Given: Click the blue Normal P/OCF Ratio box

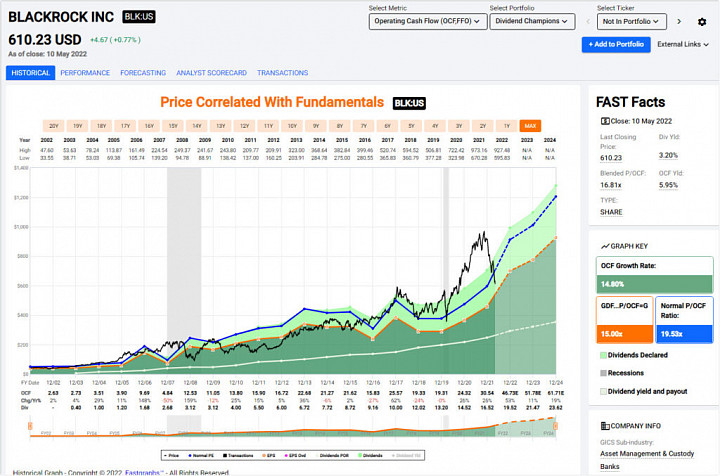Looking at the screenshot, I should pyautogui.click(x=684, y=320).
